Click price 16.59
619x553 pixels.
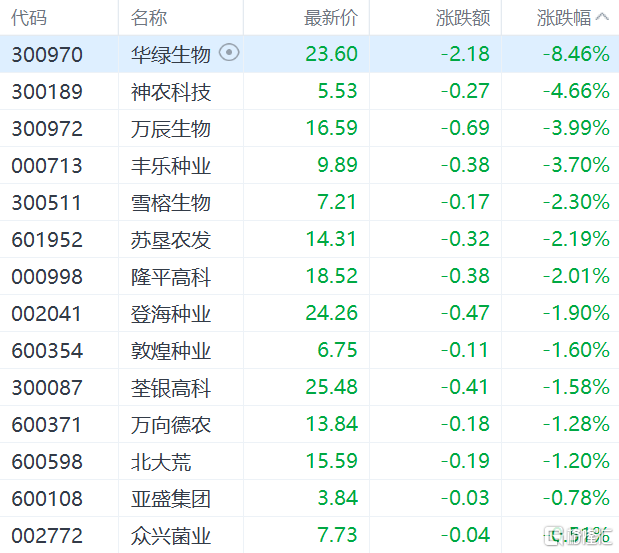[x=332, y=128]
